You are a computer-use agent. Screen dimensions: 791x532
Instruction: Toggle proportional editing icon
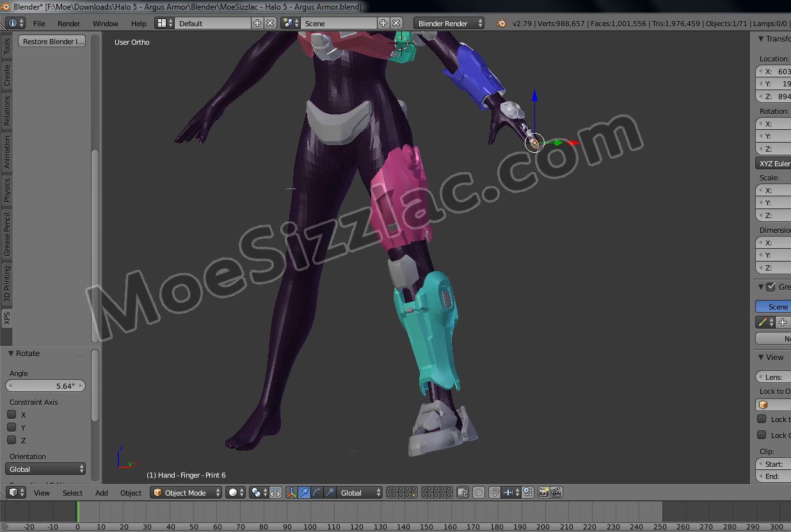tap(479, 492)
